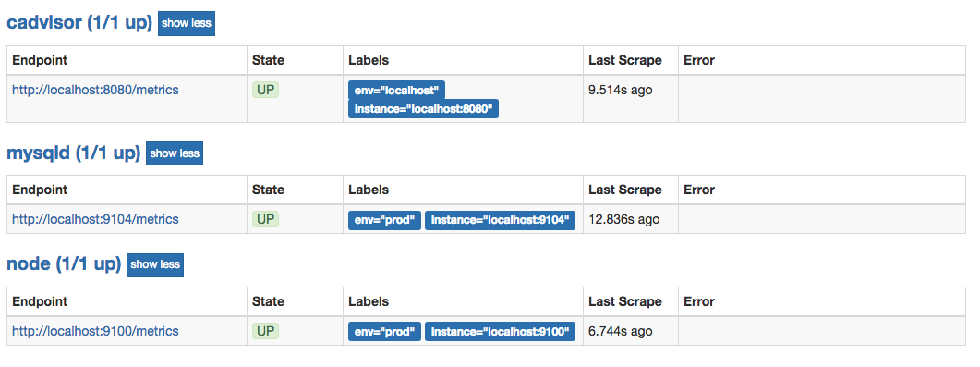Click the env="localhost" label badge
Image resolution: width=980 pixels, height=367 pixels.
[x=396, y=90]
